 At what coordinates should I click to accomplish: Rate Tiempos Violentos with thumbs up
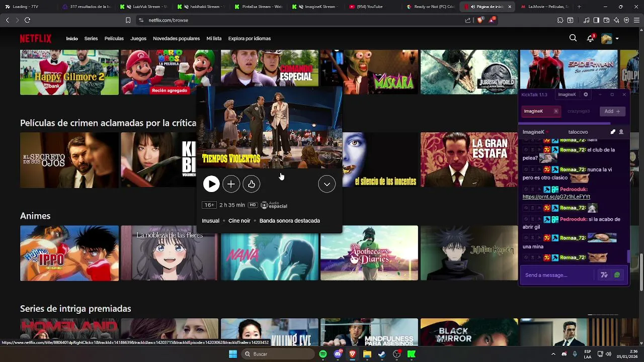(x=251, y=184)
